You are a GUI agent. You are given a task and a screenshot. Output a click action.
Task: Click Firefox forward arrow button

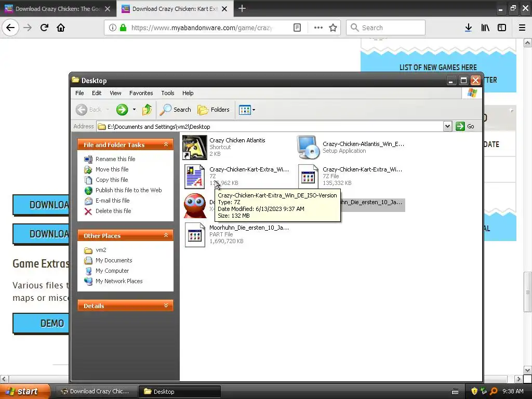point(28,28)
